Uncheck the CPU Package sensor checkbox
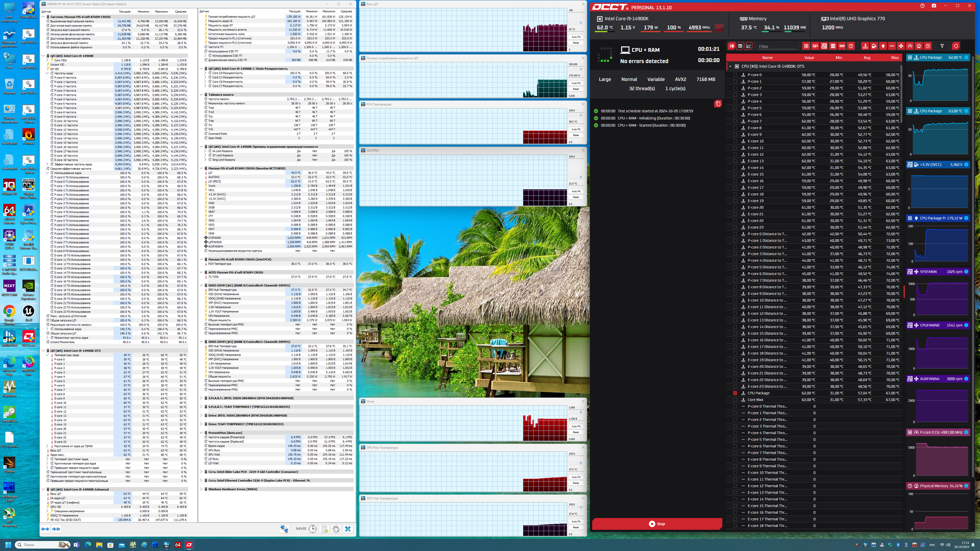Screen dimensions: 980x551 735,393
